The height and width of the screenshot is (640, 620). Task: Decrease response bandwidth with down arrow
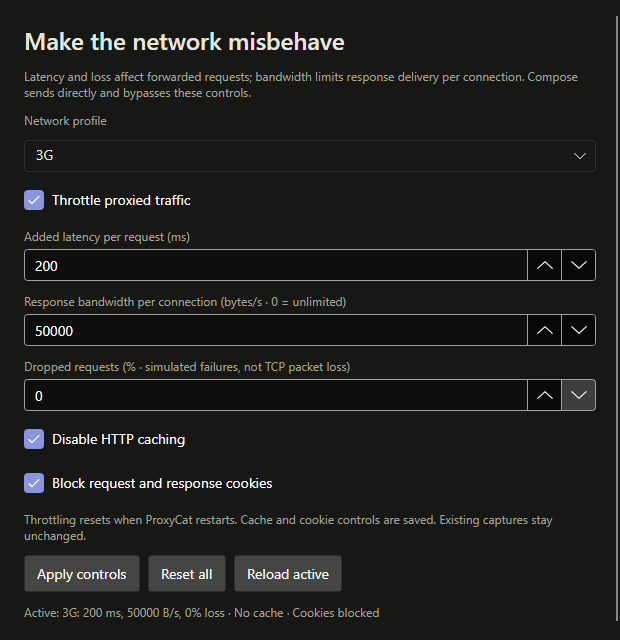click(x=578, y=330)
